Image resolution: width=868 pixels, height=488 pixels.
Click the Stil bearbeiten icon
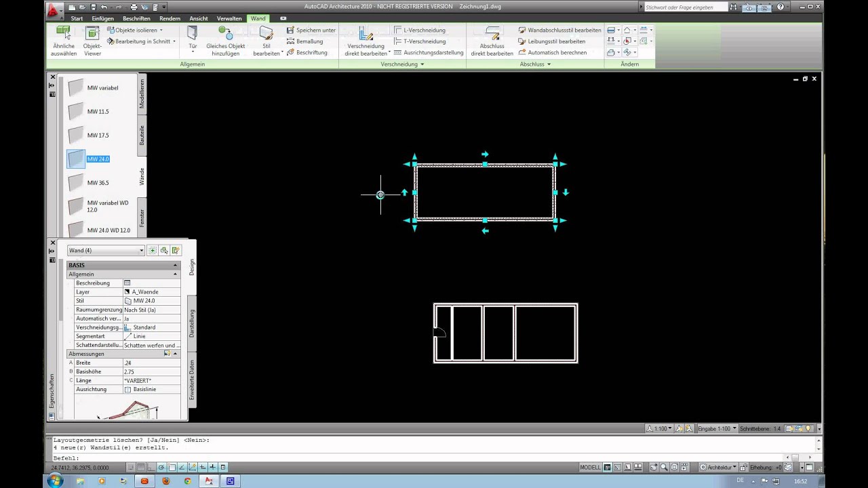tap(267, 33)
